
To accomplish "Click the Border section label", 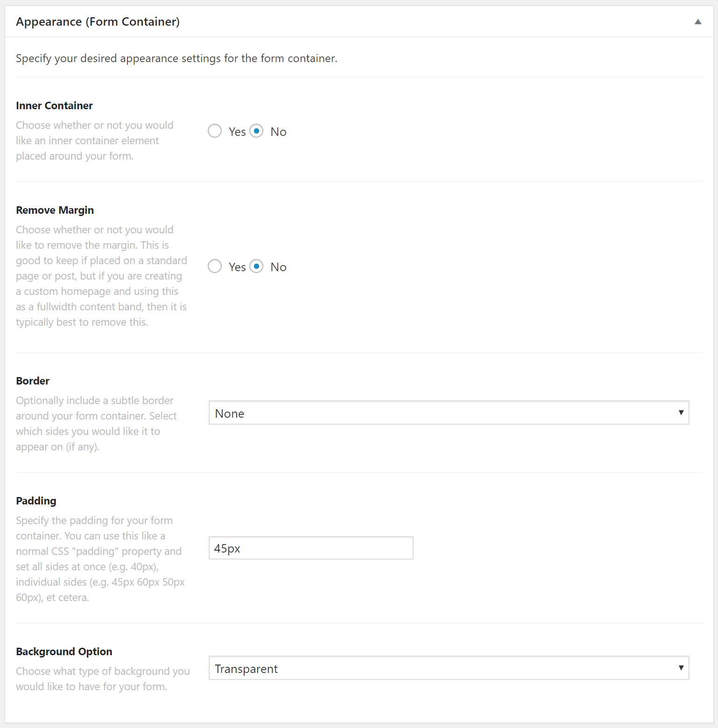I will pos(32,381).
